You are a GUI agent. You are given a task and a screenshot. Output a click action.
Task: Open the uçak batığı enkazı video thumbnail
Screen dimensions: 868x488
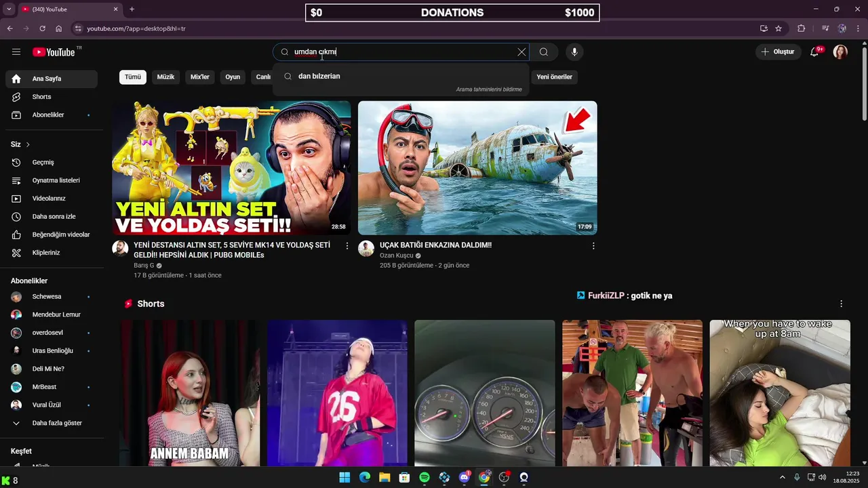tap(477, 168)
